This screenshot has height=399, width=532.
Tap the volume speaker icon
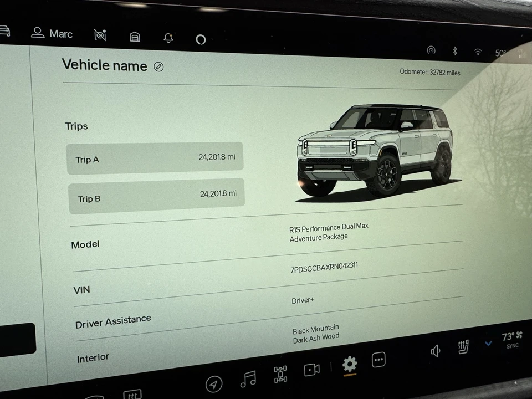click(x=436, y=351)
